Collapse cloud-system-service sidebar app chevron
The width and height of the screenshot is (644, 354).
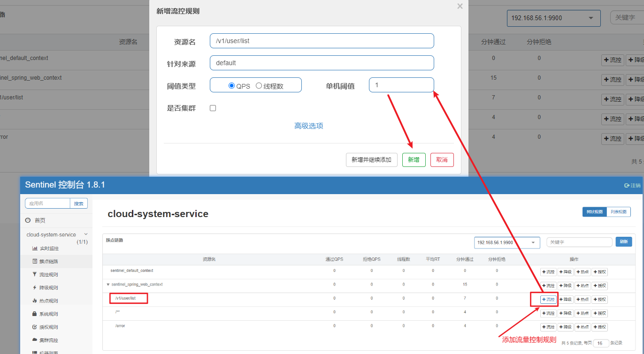click(86, 234)
